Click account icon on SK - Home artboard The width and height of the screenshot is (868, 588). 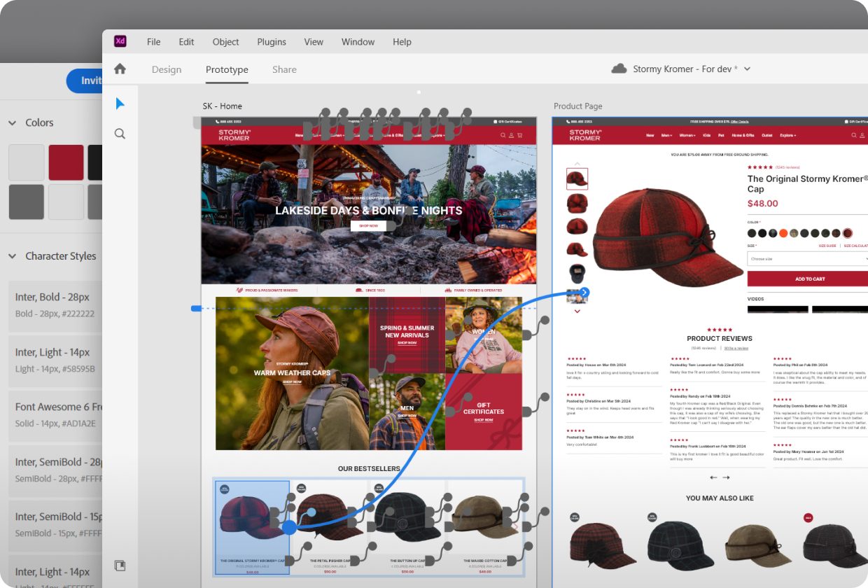[x=511, y=135]
